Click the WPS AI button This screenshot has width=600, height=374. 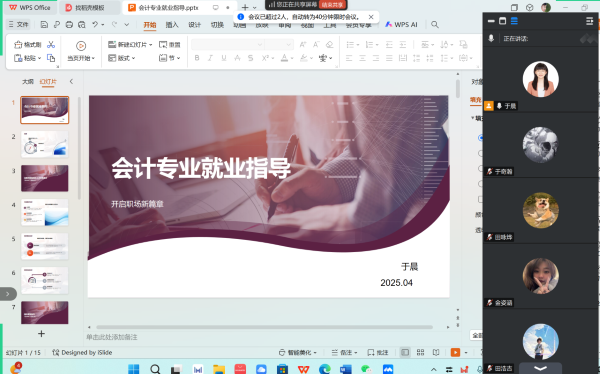click(x=401, y=24)
